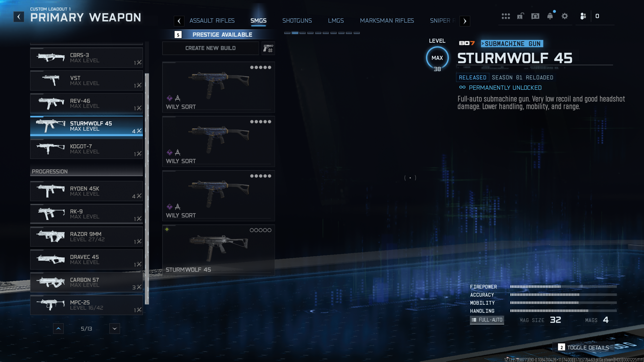The width and height of the screenshot is (644, 362).
Task: Click the weapon list scrollbar
Action: pos(147,189)
